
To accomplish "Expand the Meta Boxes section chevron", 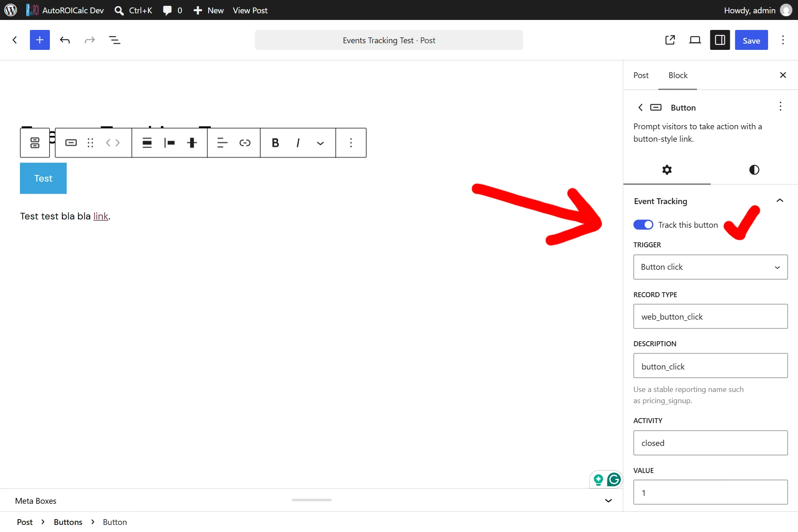I will pos(608,500).
